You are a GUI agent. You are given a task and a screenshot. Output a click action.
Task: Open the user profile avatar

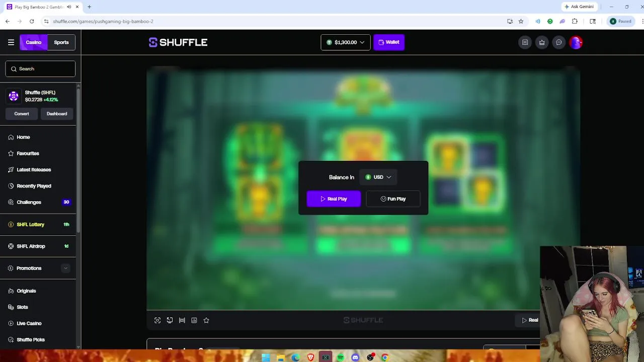coord(576,42)
